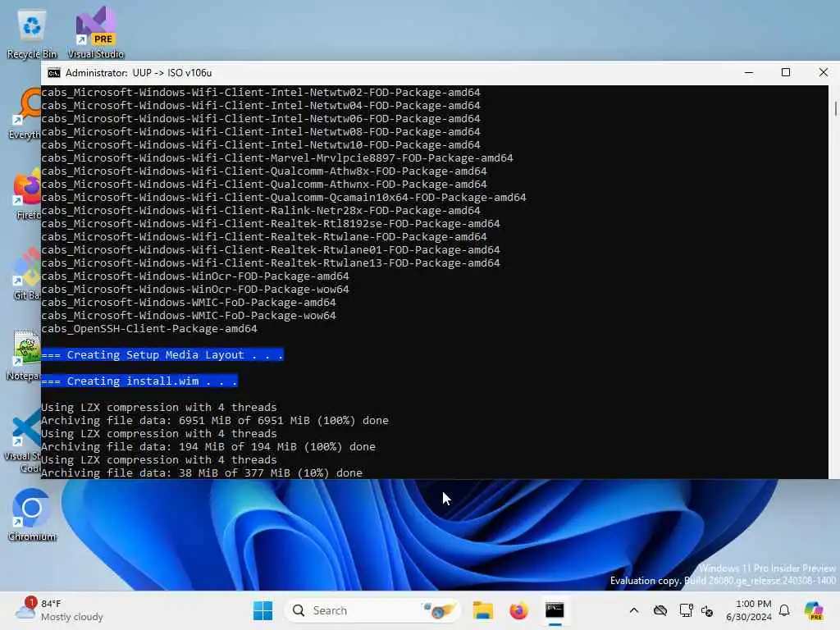Open Visual Studio Preview desktop shortcut

(96, 33)
